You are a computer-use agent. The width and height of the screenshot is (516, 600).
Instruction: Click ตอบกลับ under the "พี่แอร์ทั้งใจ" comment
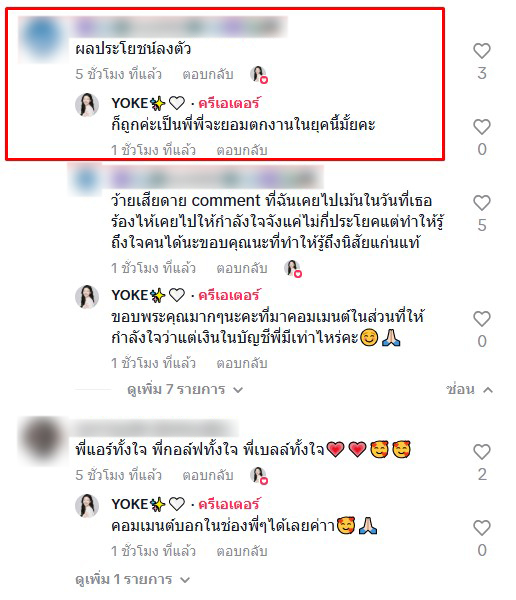tap(208, 475)
